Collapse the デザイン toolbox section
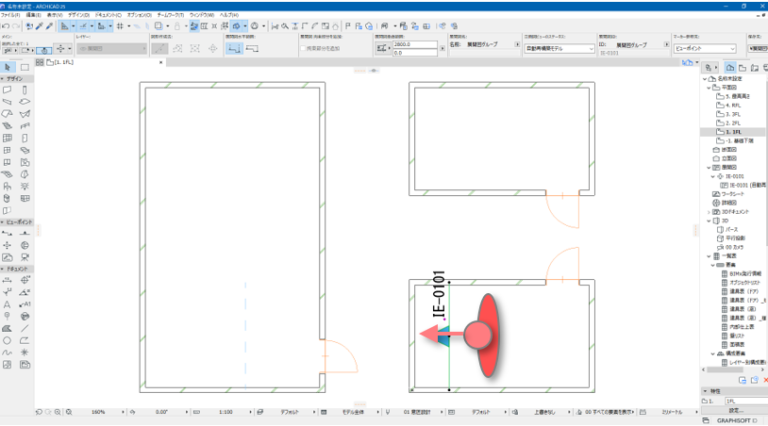Screen dimensions: 768x426 tap(2, 79)
